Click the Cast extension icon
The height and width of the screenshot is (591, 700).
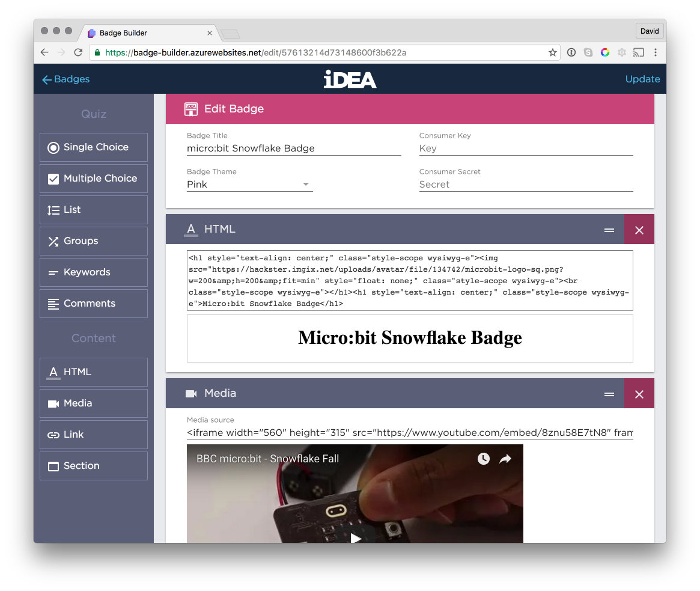[x=638, y=52]
